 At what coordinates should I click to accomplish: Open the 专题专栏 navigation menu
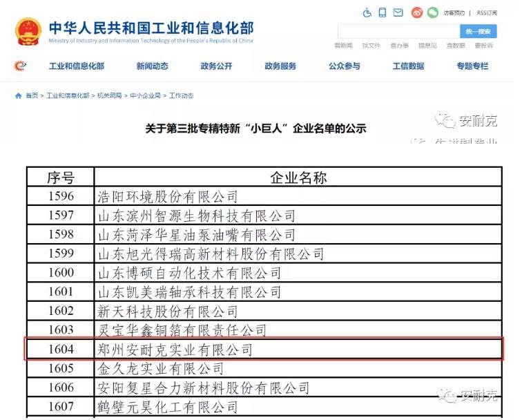coord(472,66)
